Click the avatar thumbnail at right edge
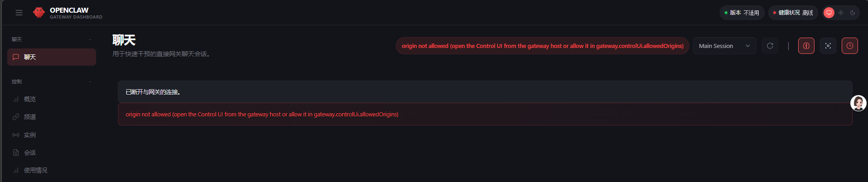 coord(858,103)
